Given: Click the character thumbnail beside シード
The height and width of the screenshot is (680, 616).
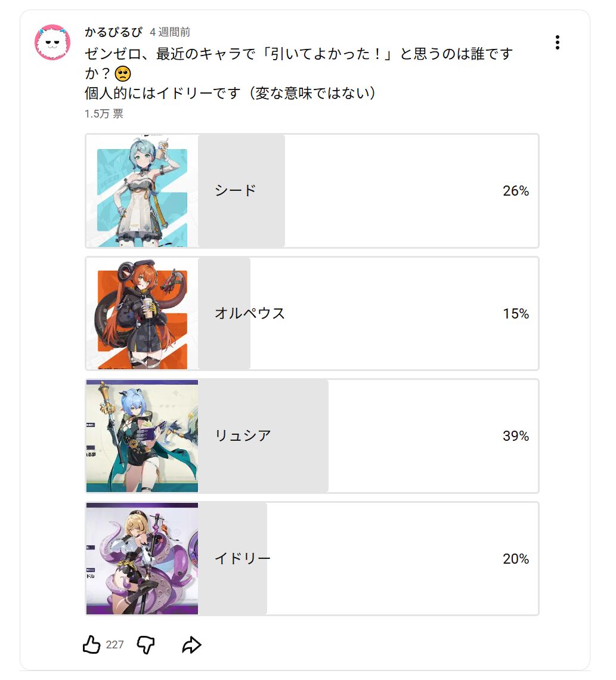Looking at the screenshot, I should 141,190.
